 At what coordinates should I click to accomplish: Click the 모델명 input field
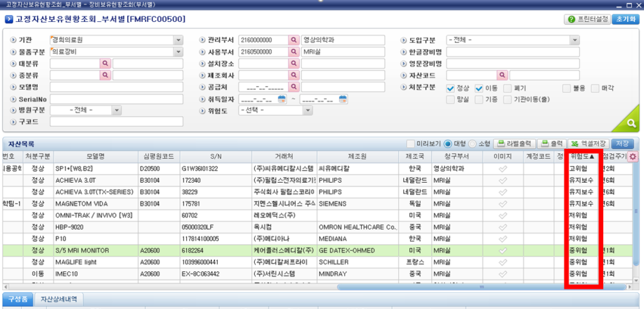pyautogui.click(x=116, y=87)
